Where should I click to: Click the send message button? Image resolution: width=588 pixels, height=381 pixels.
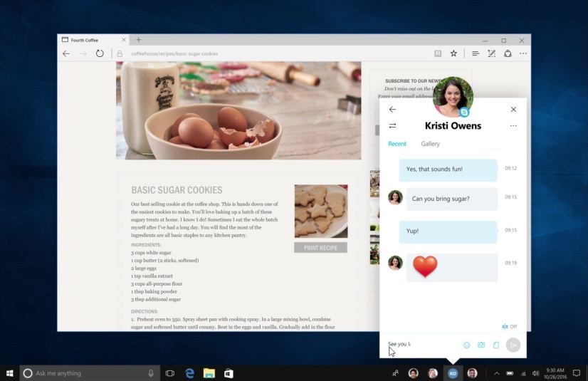click(x=513, y=345)
